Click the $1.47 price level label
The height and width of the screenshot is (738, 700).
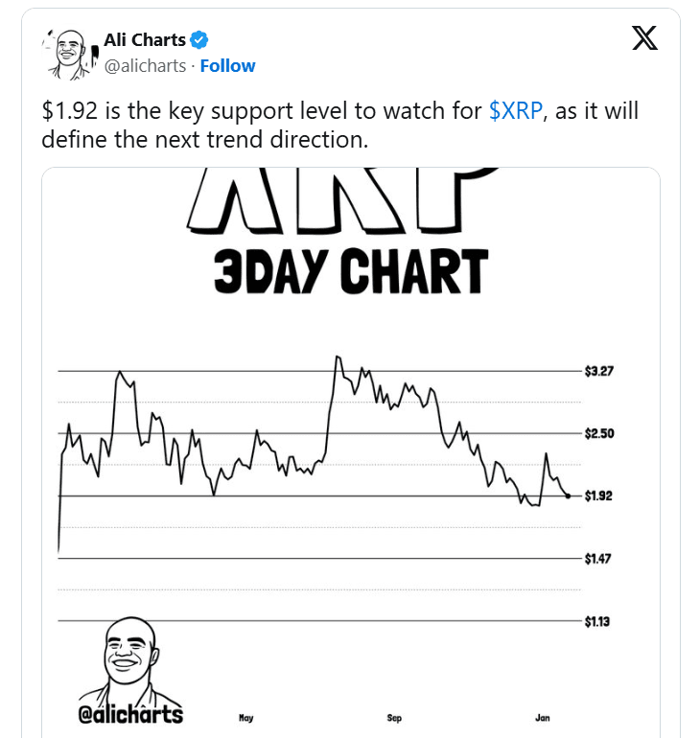click(597, 559)
